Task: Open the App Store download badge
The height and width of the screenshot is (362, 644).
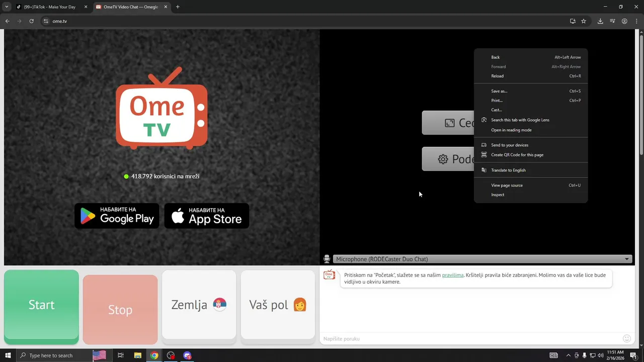Action: pyautogui.click(x=207, y=216)
